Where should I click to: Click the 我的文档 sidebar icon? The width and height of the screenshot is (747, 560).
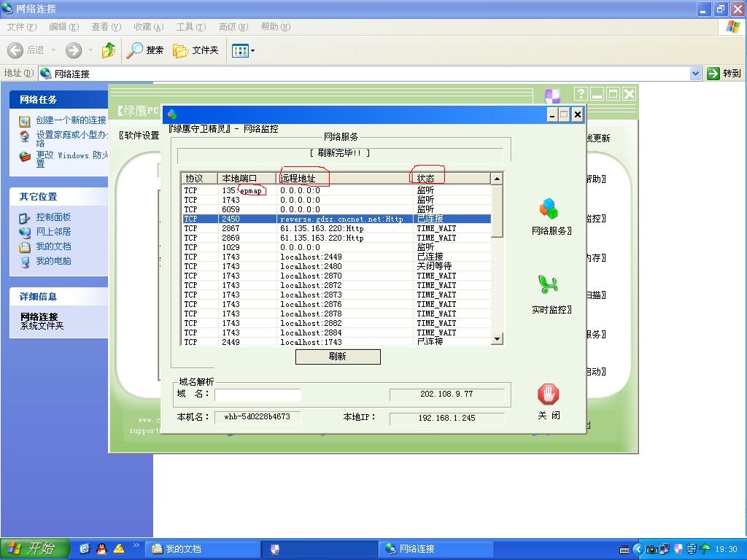tap(24, 247)
